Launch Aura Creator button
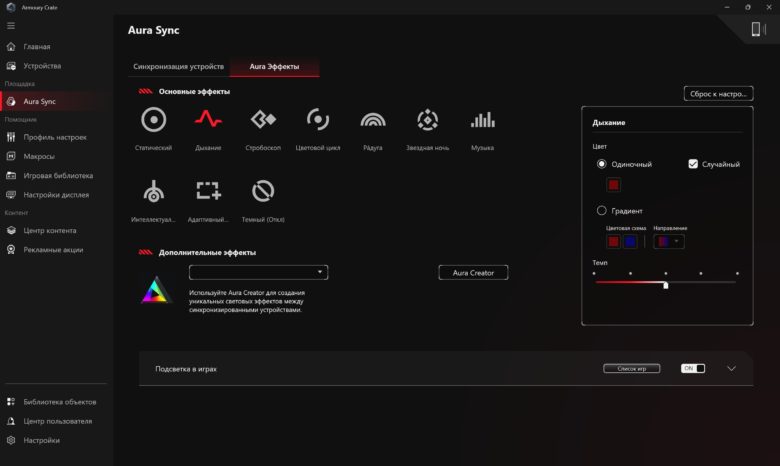Screen dimensions: 780x466 tap(473, 273)
